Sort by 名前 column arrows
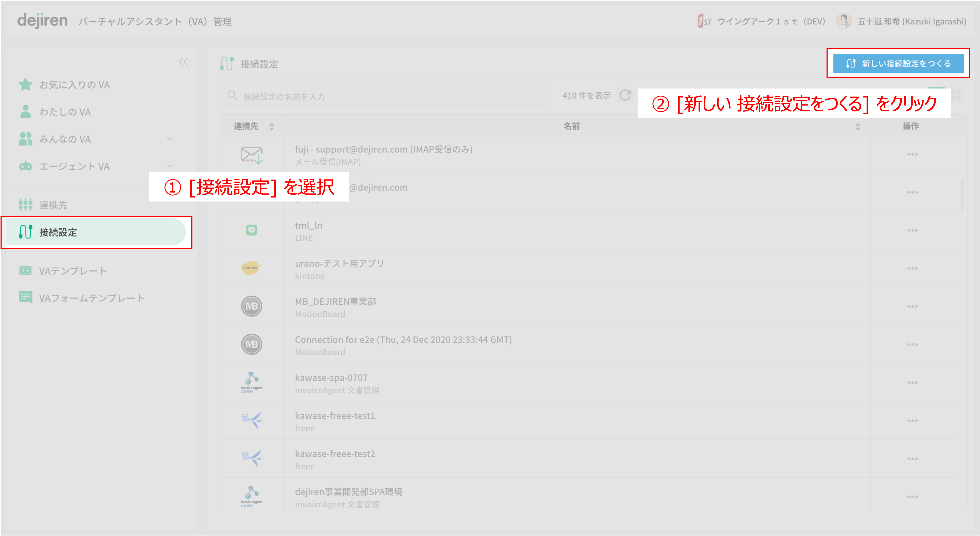The width and height of the screenshot is (980, 536). click(858, 127)
